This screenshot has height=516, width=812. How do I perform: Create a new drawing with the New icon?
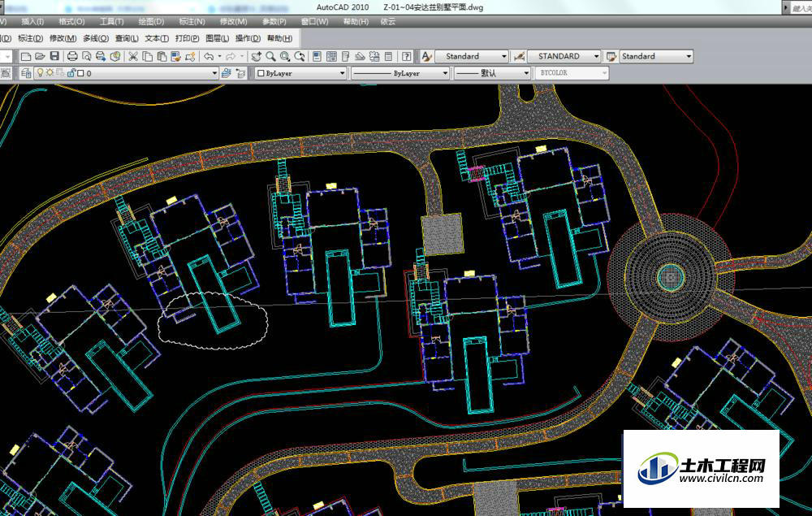point(25,56)
